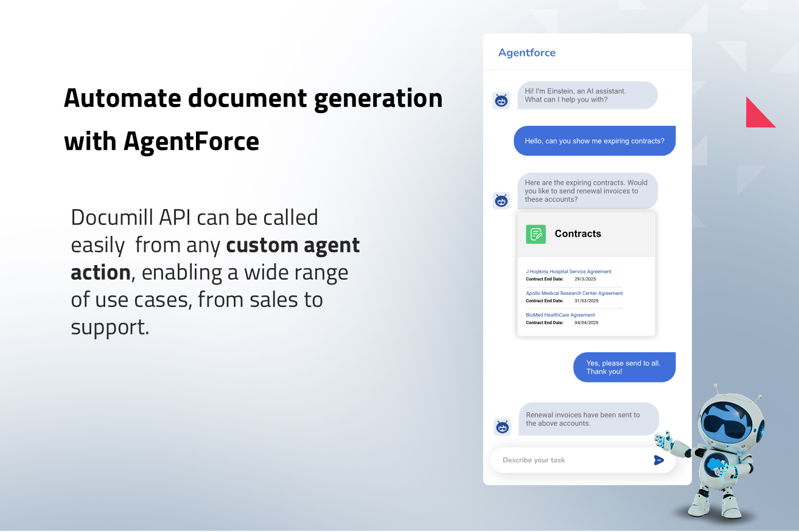Click the send arrow icon in chat input
The width and height of the screenshot is (799, 532).
[658, 460]
